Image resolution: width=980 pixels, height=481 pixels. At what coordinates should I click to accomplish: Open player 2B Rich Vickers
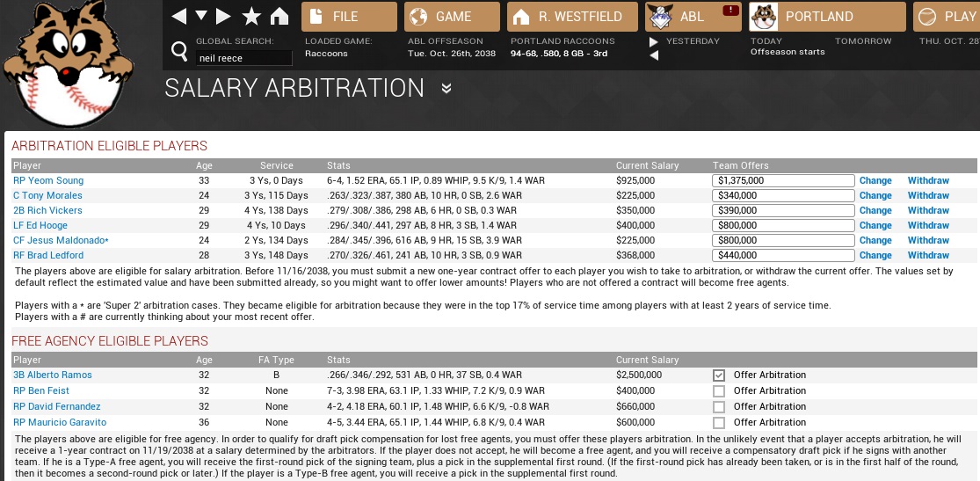(x=47, y=210)
